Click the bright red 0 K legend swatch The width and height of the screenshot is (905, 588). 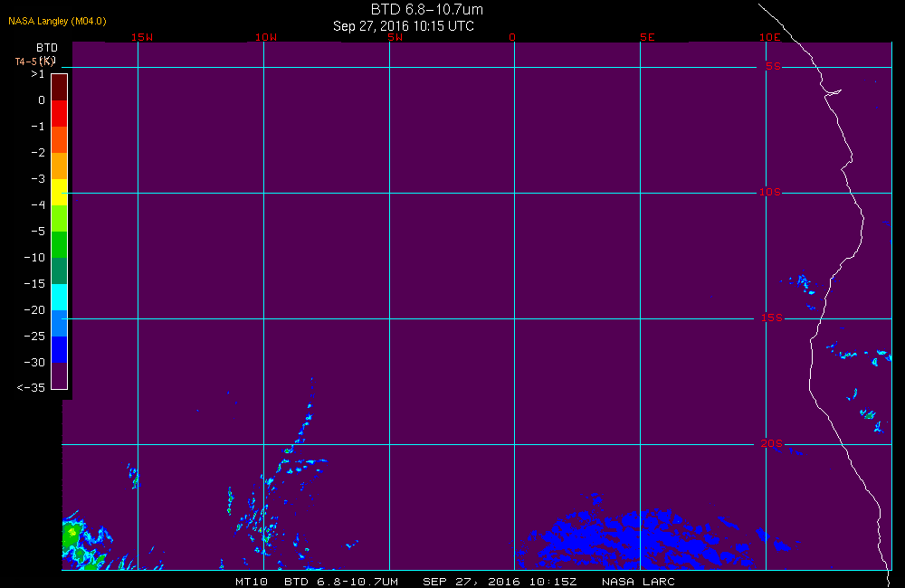click(60, 113)
